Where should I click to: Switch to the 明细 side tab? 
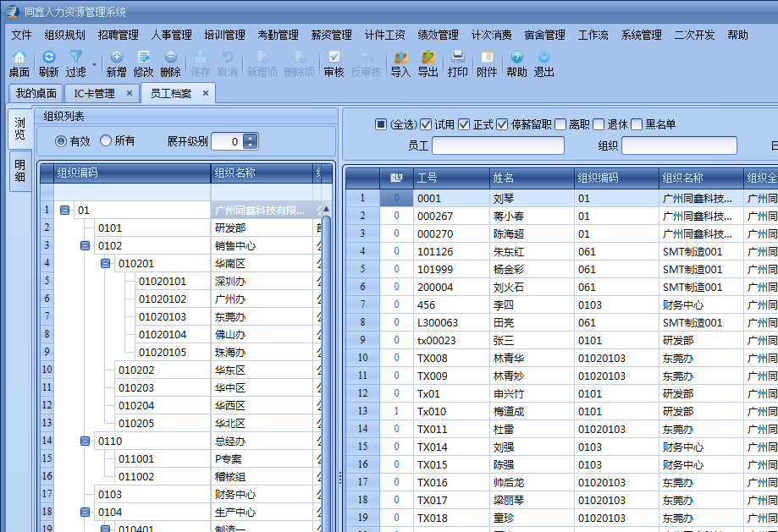click(x=20, y=170)
